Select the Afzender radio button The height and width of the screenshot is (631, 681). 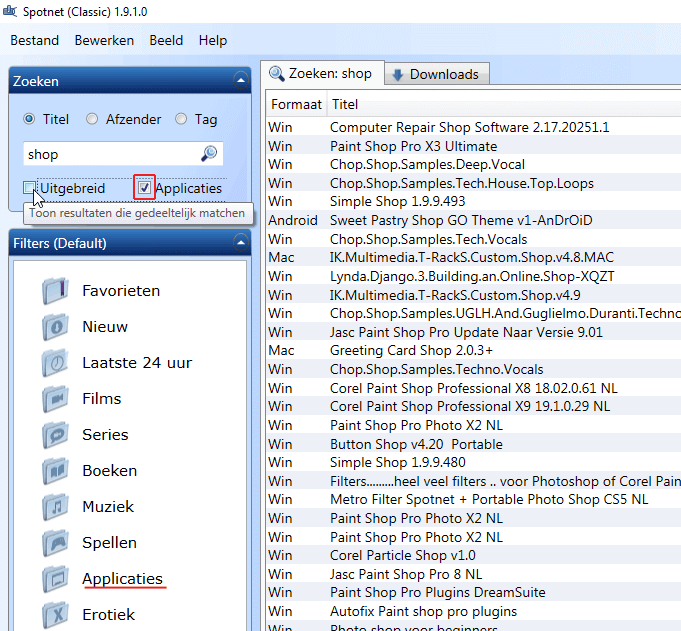point(92,119)
